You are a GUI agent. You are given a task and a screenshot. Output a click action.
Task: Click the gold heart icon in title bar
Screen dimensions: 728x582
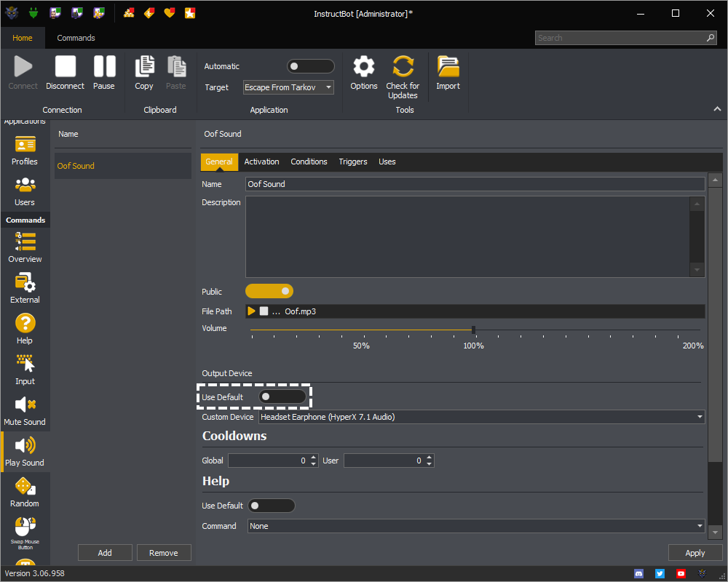pyautogui.click(x=170, y=13)
